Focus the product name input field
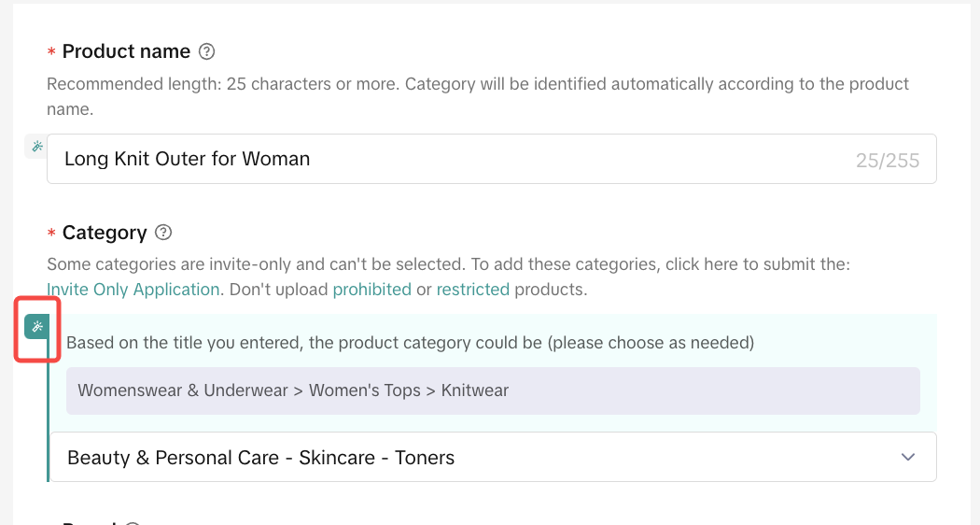Screen dimensions: 980x525 point(448,159)
